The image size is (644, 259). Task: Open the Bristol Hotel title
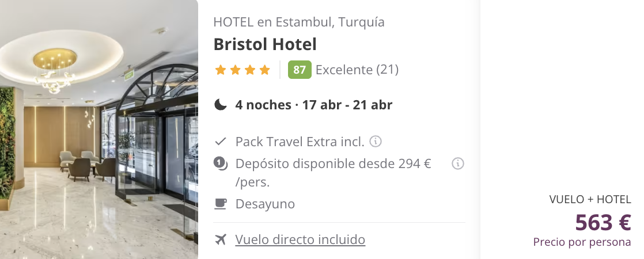tap(265, 45)
